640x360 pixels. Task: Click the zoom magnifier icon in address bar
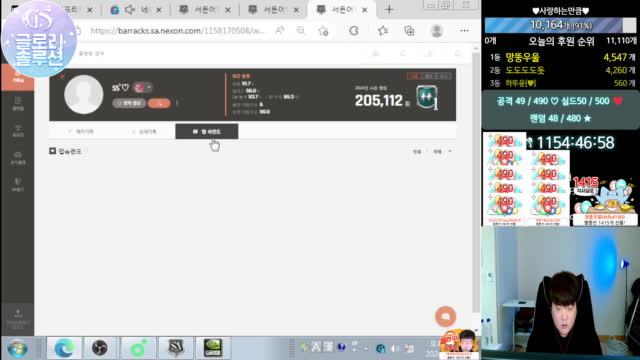pyautogui.click(x=301, y=31)
